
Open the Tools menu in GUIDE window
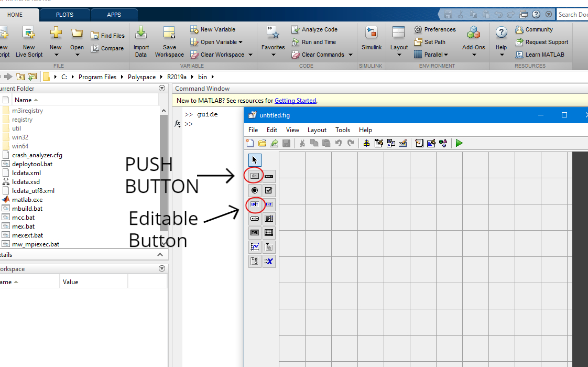[x=343, y=130]
